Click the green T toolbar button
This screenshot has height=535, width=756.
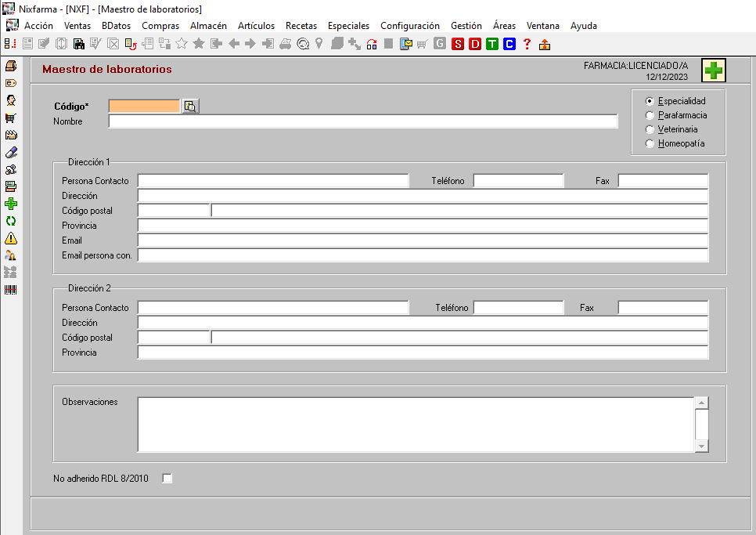(491, 44)
